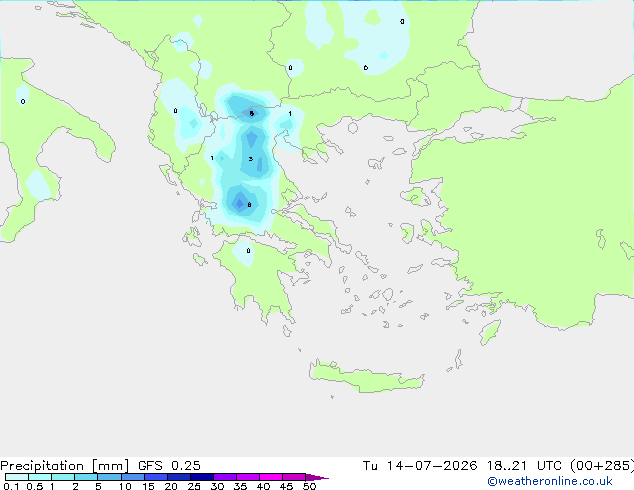Click the '0' value label over Albania
Image resolution: width=634 pixels, height=490 pixels.
tap(175, 111)
